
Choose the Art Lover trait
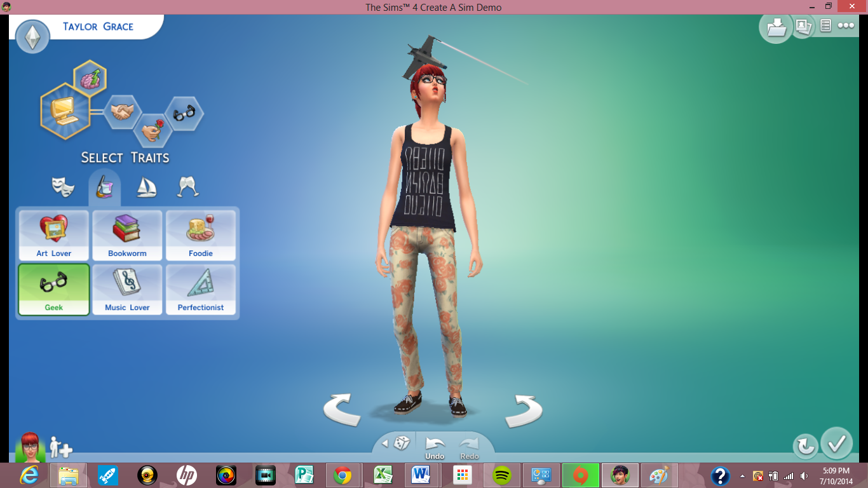[54, 235]
